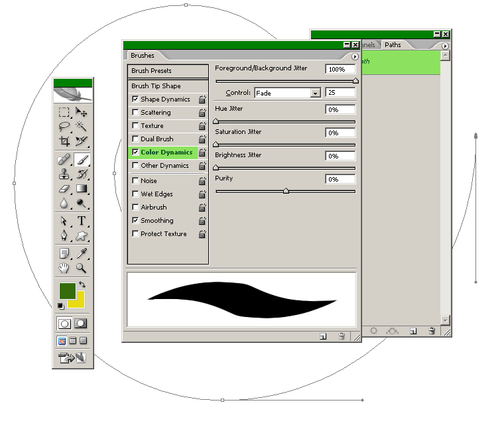Enable Scattering checkbox
This screenshot has height=433, width=504.
pyautogui.click(x=135, y=112)
